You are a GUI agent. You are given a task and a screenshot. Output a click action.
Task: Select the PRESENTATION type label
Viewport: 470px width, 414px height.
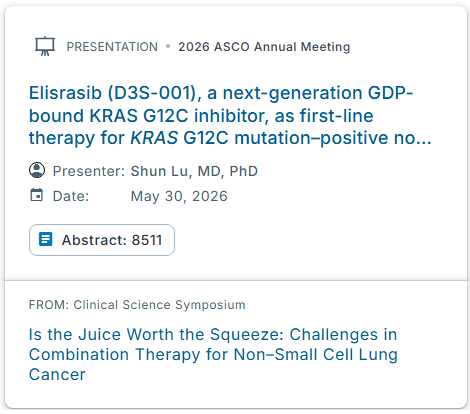point(112,47)
